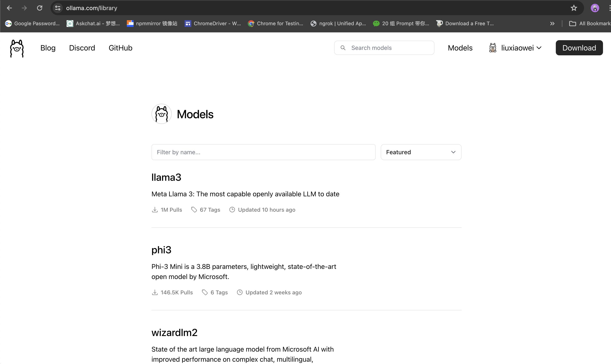Open the ChromeDriver bookmark
The image size is (611, 364).
213,24
